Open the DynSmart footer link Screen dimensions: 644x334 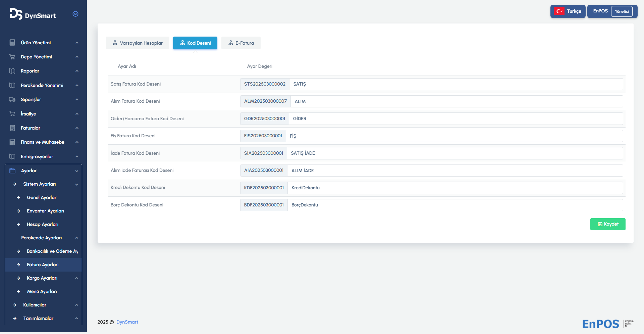pos(127,322)
